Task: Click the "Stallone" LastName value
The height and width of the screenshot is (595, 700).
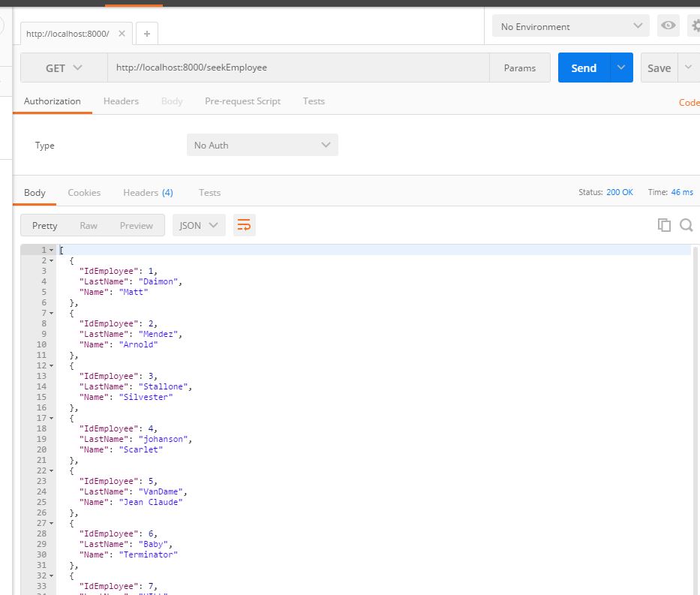Action: [x=163, y=386]
